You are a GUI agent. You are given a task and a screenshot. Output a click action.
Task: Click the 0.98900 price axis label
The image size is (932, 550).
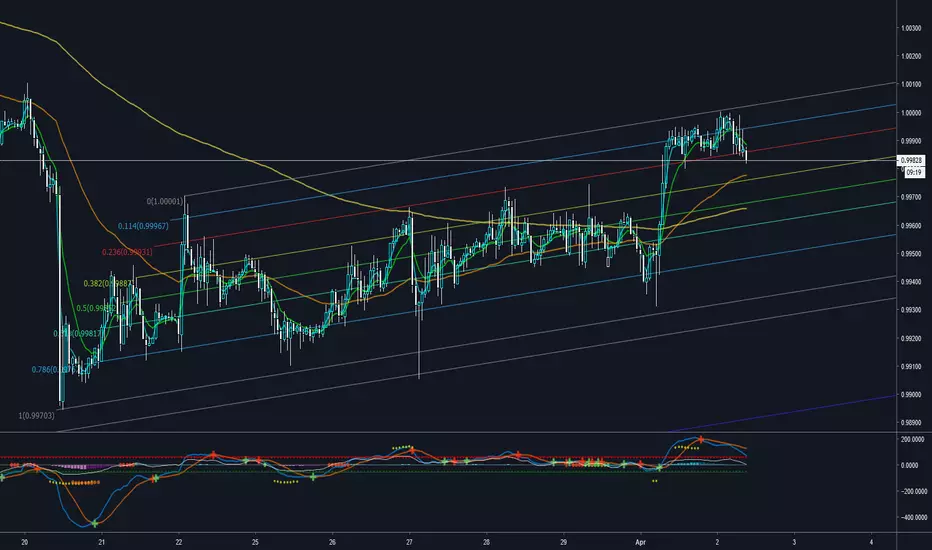[x=911, y=423]
